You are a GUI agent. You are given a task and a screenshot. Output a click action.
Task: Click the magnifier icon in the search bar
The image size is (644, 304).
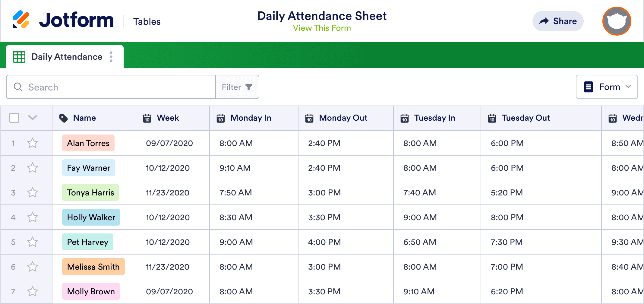point(18,87)
